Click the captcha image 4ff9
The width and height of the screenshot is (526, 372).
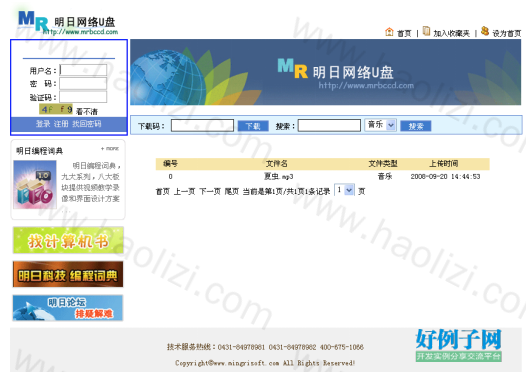click(56, 109)
